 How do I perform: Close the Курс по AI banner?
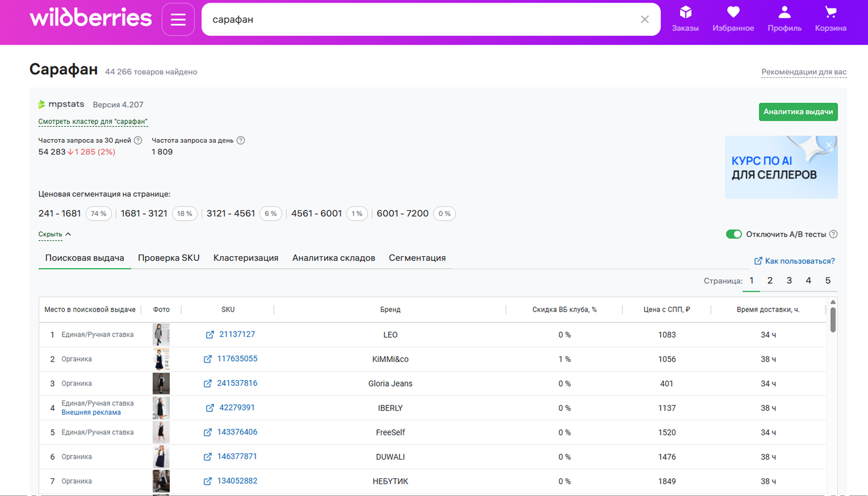[x=829, y=145]
